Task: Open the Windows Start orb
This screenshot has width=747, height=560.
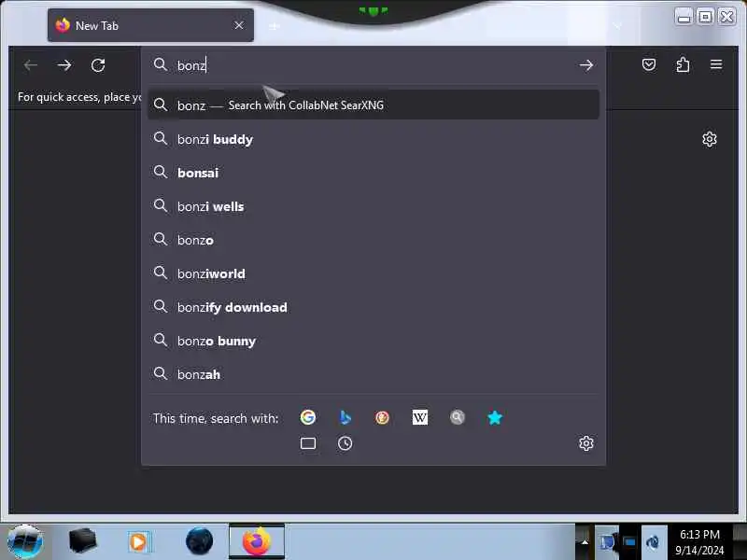Action: 26,541
